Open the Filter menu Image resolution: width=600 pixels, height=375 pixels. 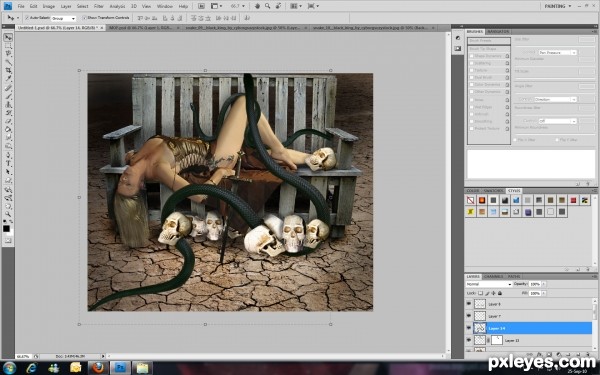tap(99, 7)
